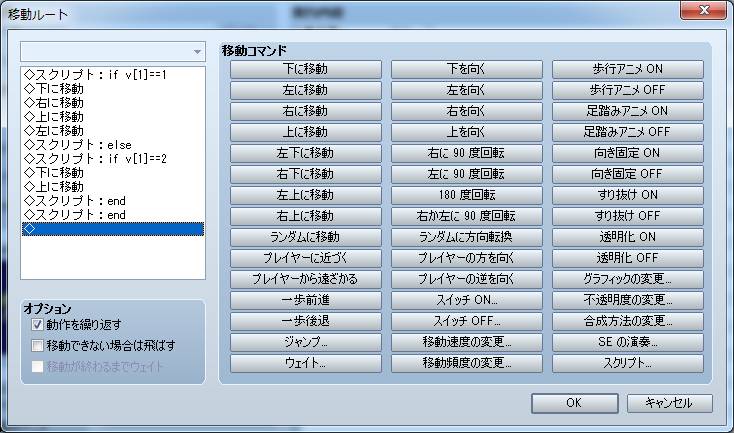Image resolution: width=734 pixels, height=433 pixels.
Task: Add the 右下に移動 command
Action: click(x=306, y=174)
